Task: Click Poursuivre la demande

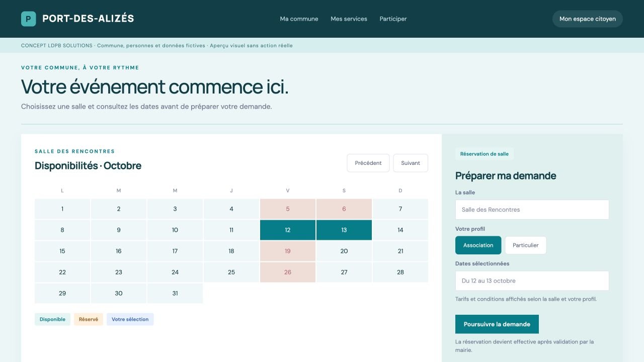Action: click(497, 324)
